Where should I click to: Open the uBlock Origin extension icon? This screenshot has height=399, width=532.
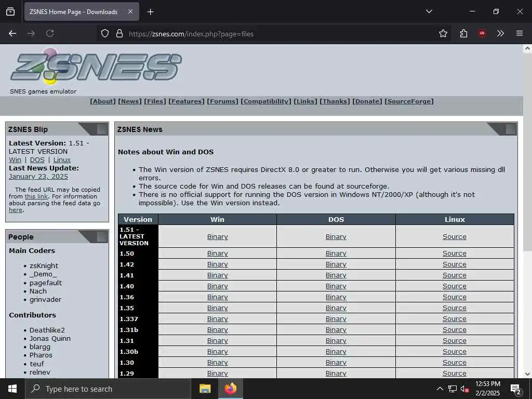(x=482, y=33)
